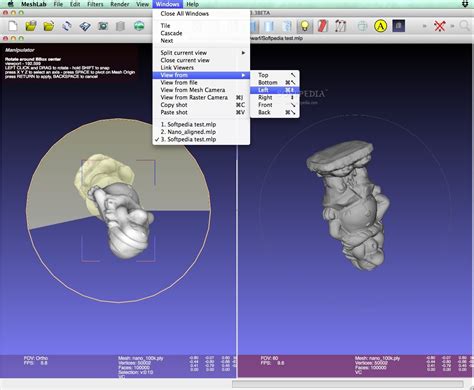The height and width of the screenshot is (390, 474).
Task: Click the Open Project yellow folder icon
Action: tap(31, 26)
